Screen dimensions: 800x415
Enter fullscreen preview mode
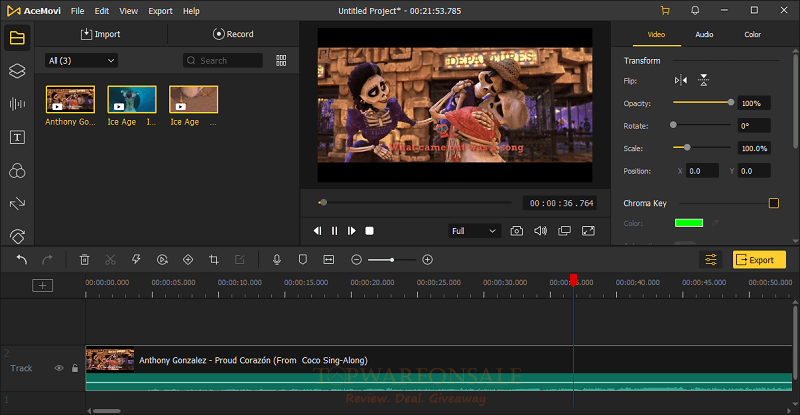point(588,231)
